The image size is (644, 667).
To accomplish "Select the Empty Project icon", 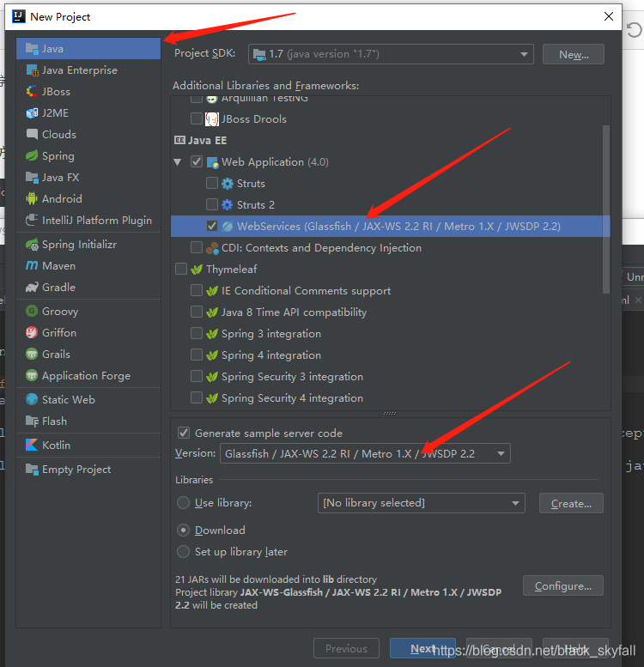I will coord(32,470).
